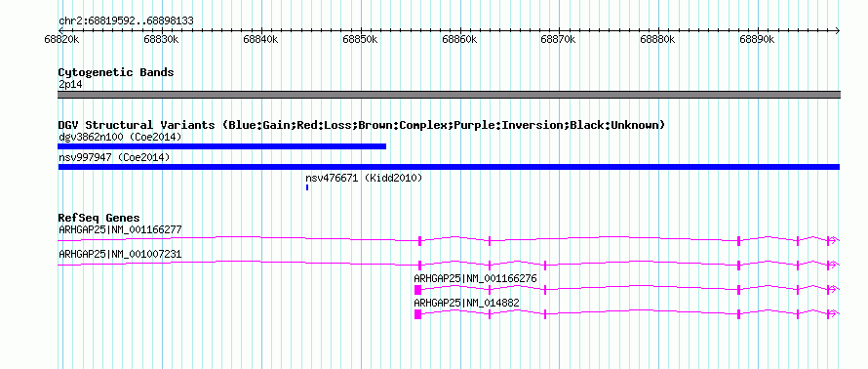Click the 68870k ruler tick label
Screen dimensions: 868x369
click(558, 40)
